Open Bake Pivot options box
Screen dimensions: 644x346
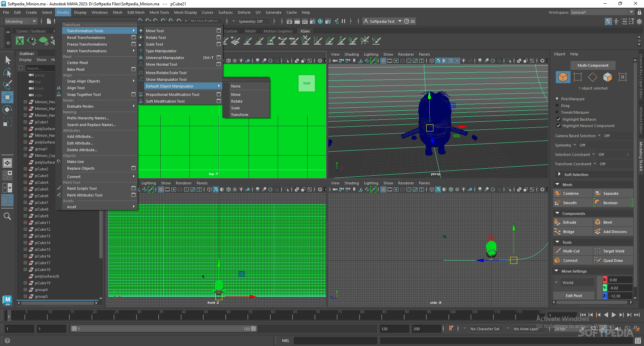[x=133, y=69]
